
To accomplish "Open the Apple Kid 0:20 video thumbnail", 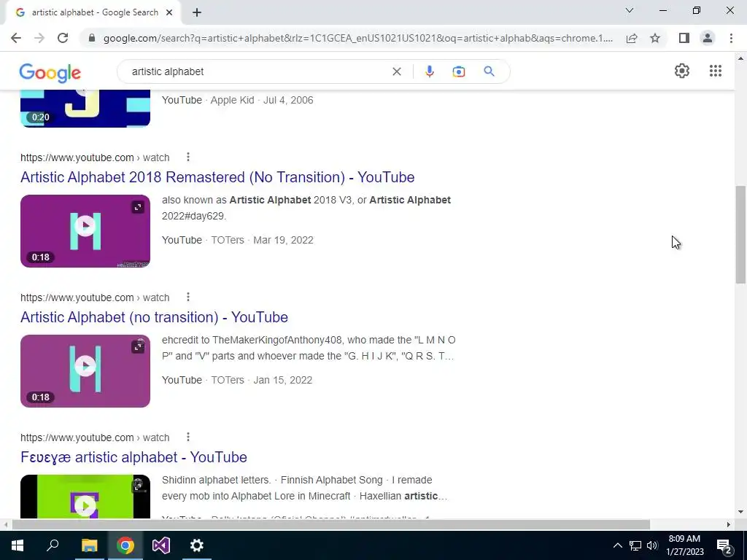I will pyautogui.click(x=85, y=109).
